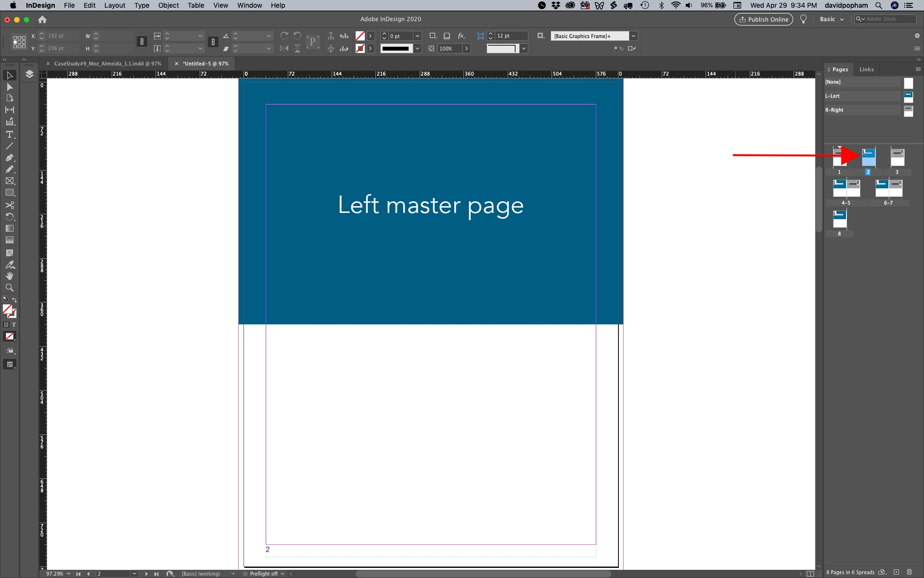Activate the Hand tool
Screen dimensions: 924x578
click(x=9, y=276)
